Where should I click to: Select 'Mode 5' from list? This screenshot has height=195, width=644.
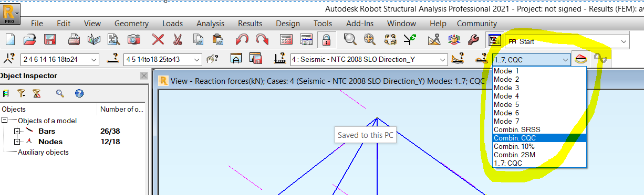pos(539,104)
